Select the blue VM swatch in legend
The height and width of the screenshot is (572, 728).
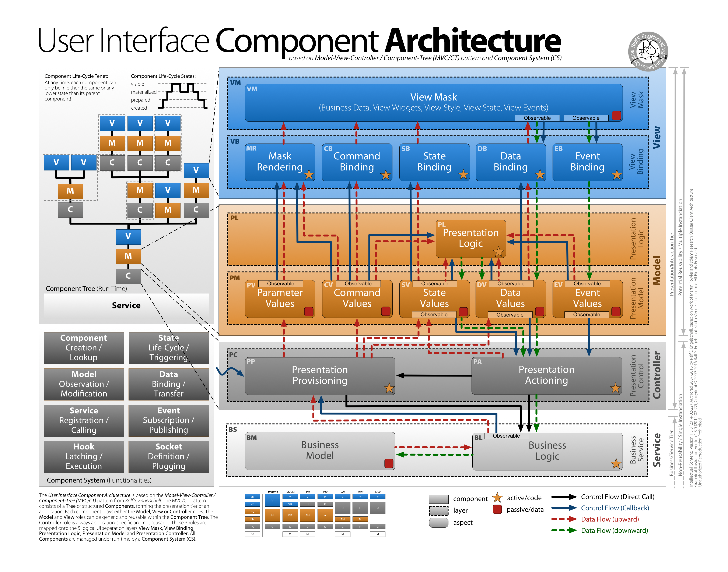[252, 497]
